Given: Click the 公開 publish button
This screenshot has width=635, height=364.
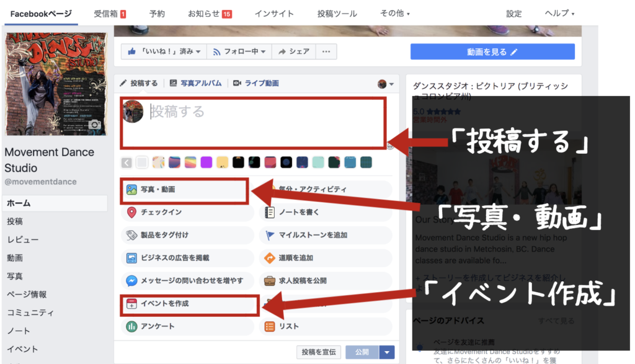Looking at the screenshot, I should 362,352.
